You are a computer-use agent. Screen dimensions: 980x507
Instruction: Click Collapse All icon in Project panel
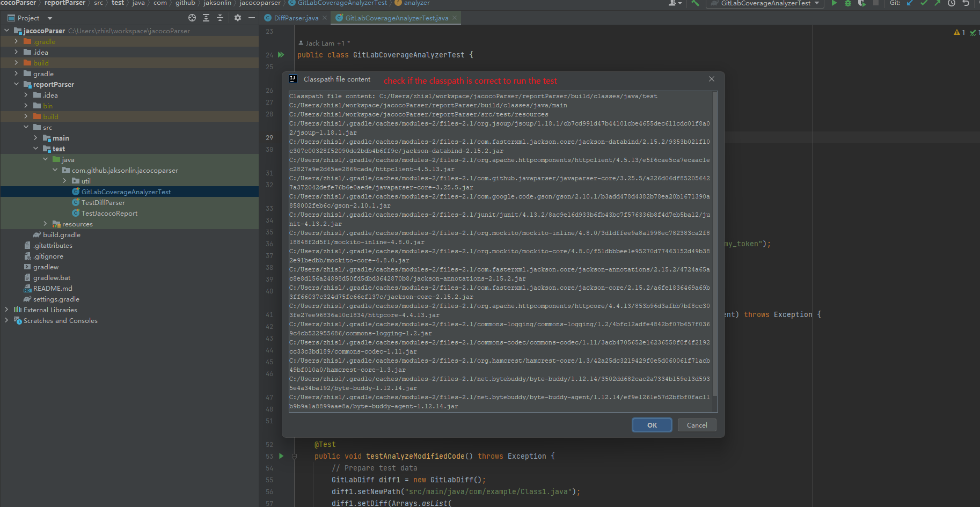tap(220, 18)
